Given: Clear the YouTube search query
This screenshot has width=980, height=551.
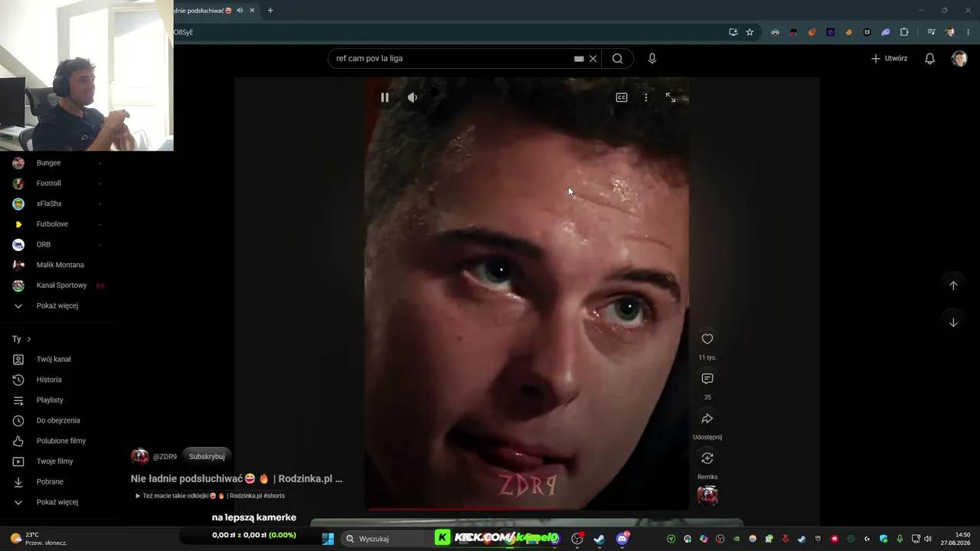Looking at the screenshot, I should click(x=593, y=59).
